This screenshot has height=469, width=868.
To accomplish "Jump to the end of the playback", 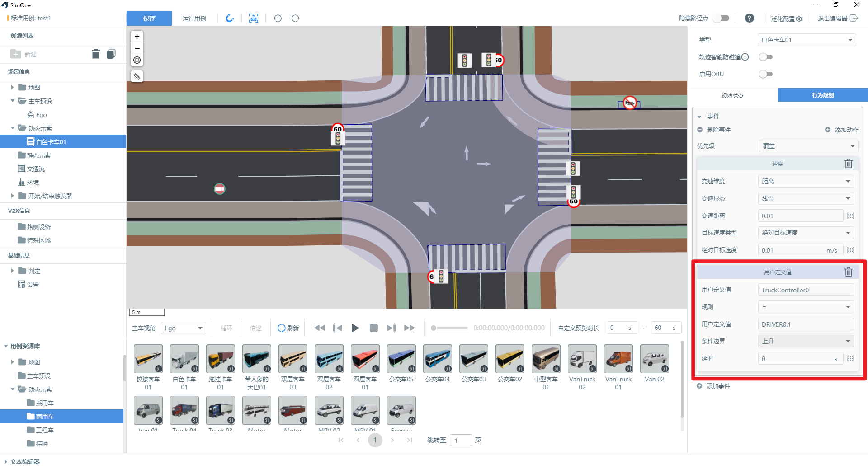I will pyautogui.click(x=410, y=328).
